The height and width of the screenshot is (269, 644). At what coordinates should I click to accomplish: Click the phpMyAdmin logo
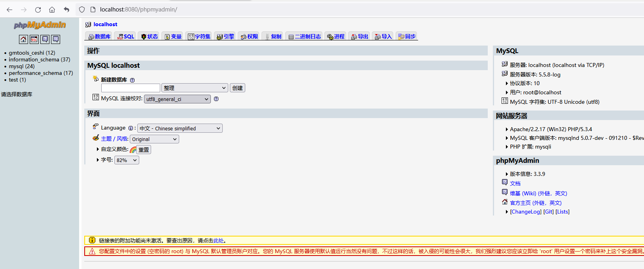[40, 25]
